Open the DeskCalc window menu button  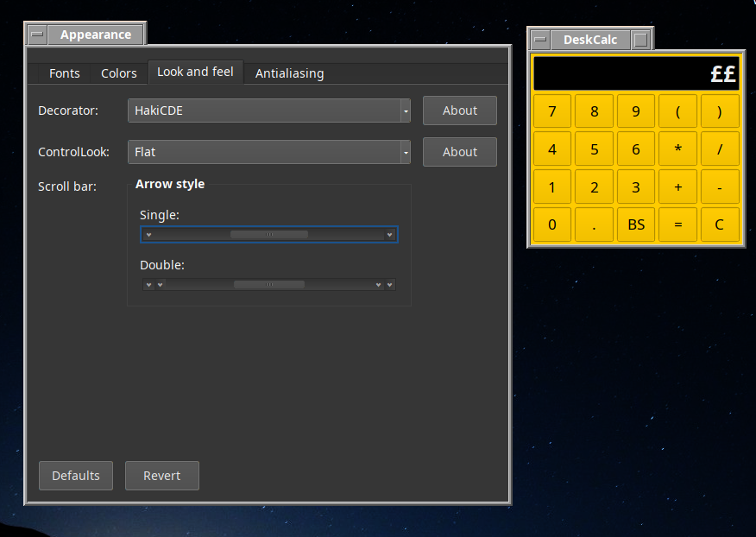point(539,40)
